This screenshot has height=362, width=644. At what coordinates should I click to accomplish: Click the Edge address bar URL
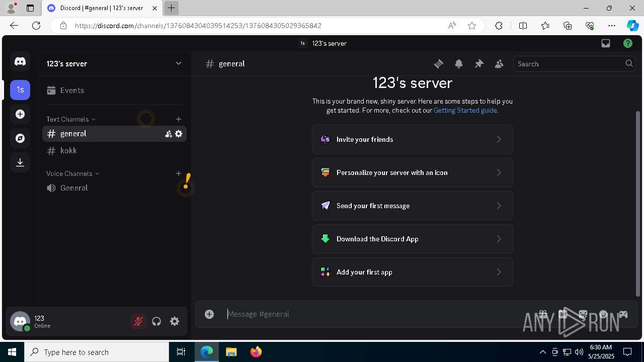(198, 26)
